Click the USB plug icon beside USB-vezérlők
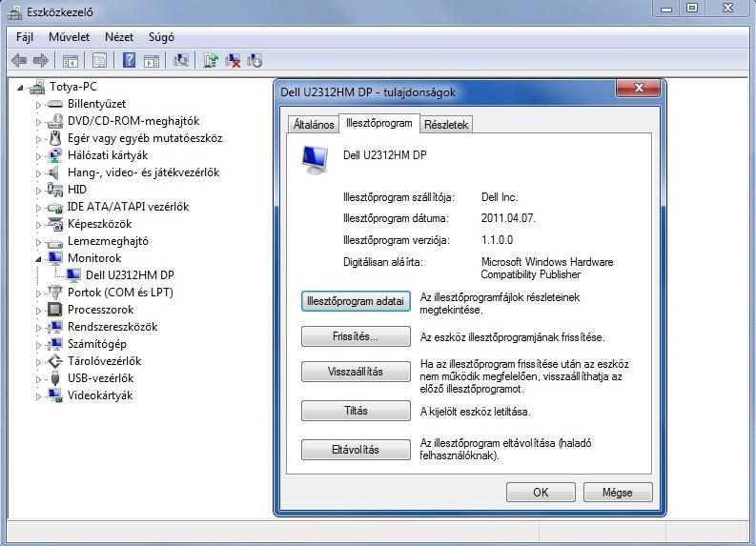The image size is (756, 546). [55, 378]
